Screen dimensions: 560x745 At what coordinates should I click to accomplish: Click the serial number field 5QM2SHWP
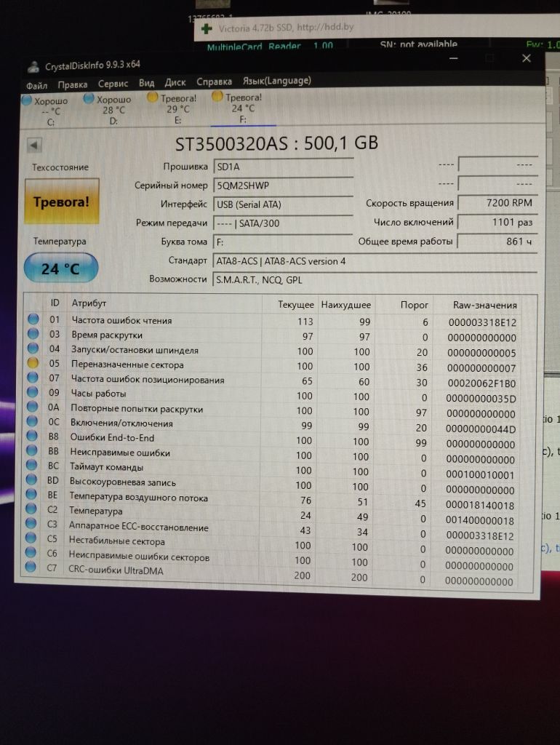click(x=283, y=186)
